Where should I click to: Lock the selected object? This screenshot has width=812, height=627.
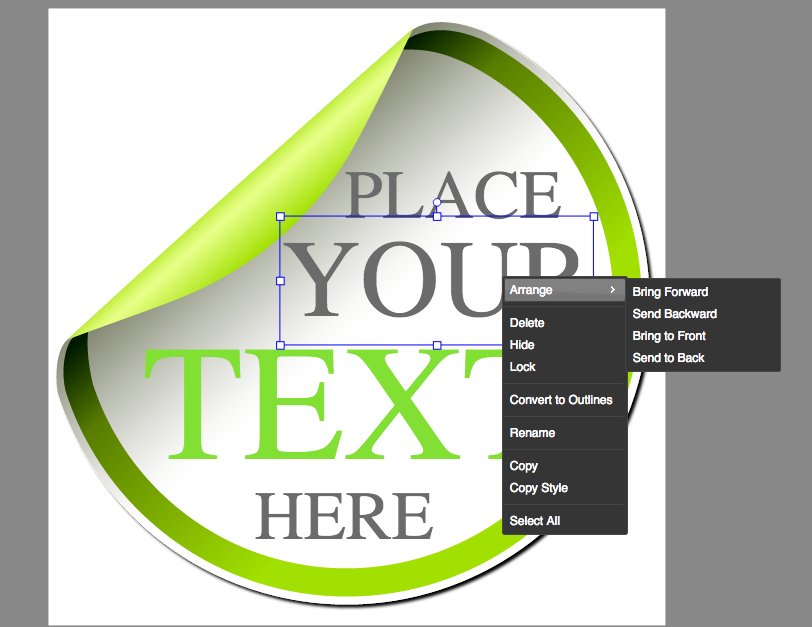click(x=523, y=367)
